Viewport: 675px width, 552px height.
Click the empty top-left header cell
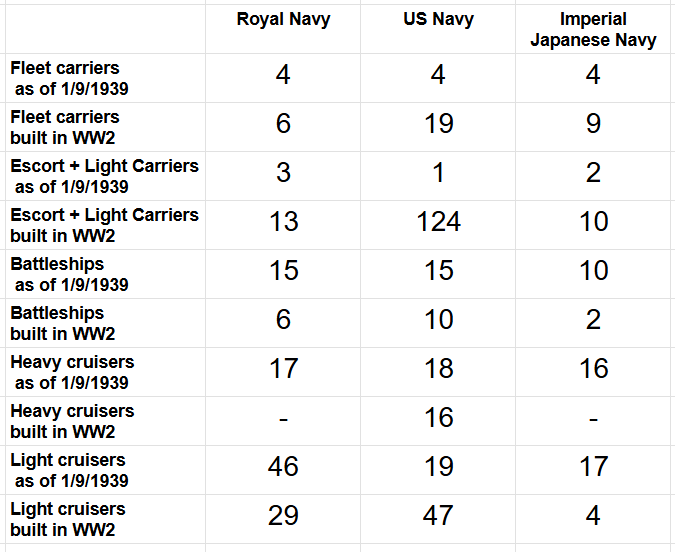(x=105, y=29)
